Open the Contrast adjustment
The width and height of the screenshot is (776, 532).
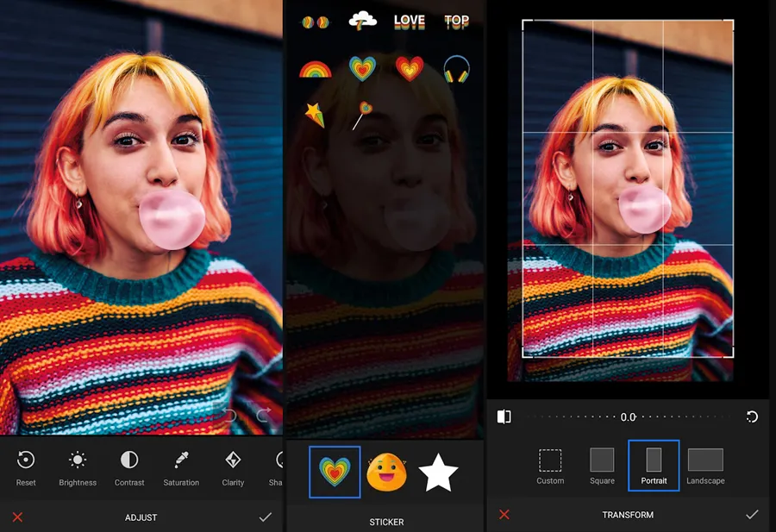(129, 460)
